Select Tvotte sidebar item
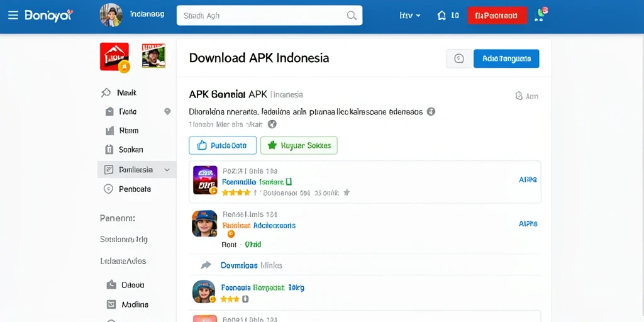The height and width of the screenshot is (322, 644). [128, 111]
